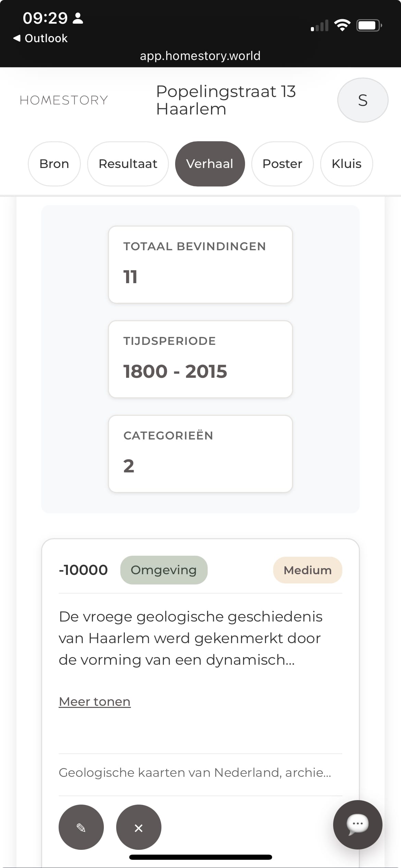Tap the Wi-Fi status icon
The width and height of the screenshot is (401, 868).
[x=342, y=25]
